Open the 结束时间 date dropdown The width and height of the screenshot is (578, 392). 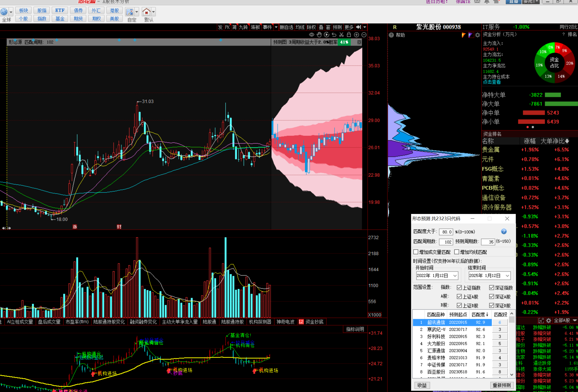(x=507, y=276)
